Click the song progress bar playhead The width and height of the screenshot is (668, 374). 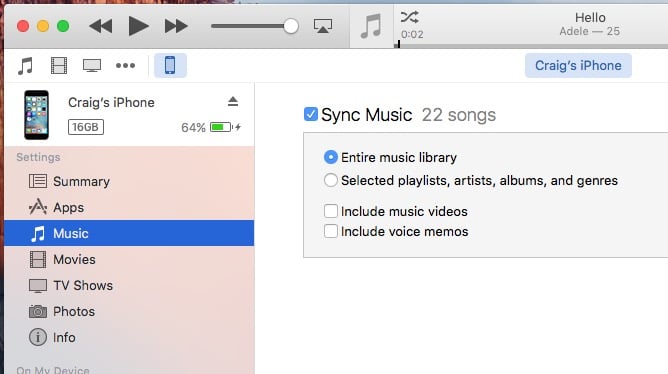pyautogui.click(x=398, y=44)
